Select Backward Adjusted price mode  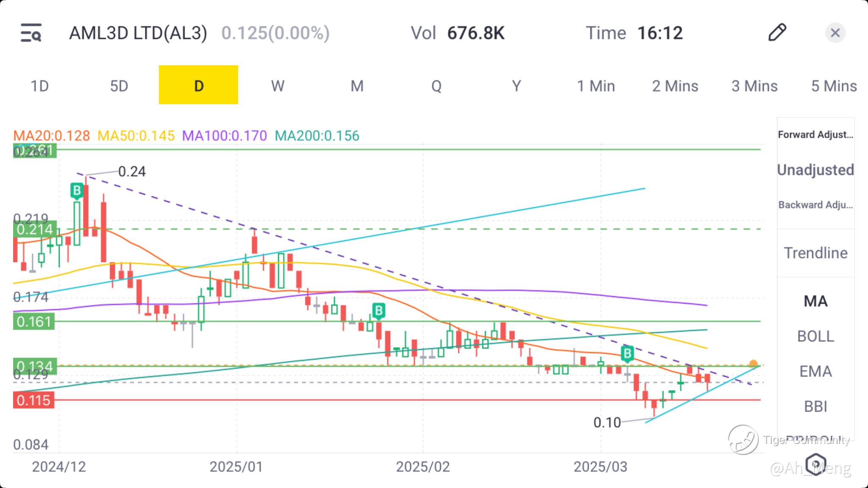click(815, 205)
